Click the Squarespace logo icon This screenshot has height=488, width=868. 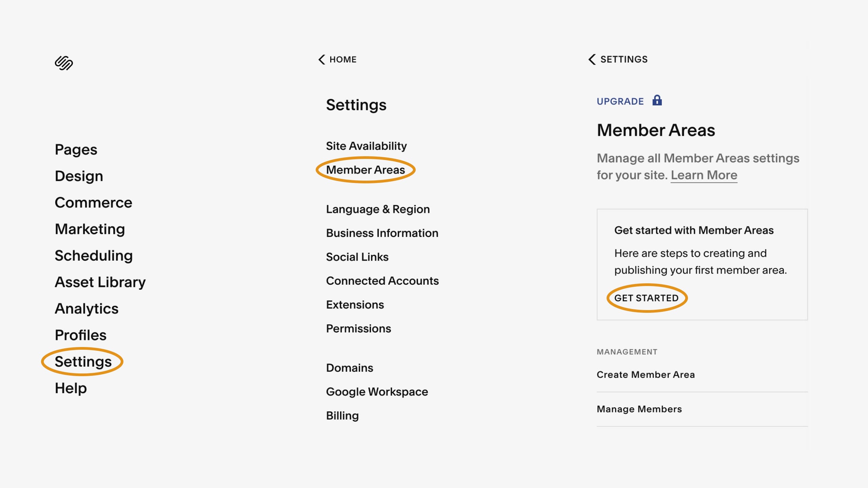64,63
